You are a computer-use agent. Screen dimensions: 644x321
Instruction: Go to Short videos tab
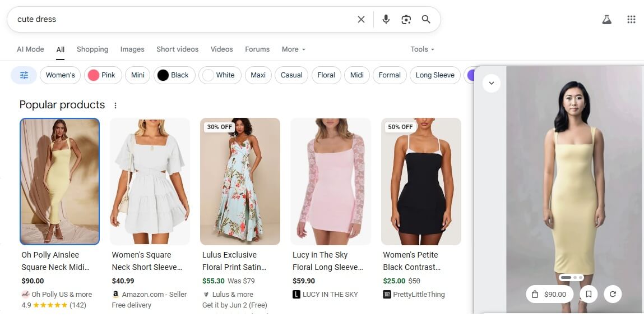[178, 49]
